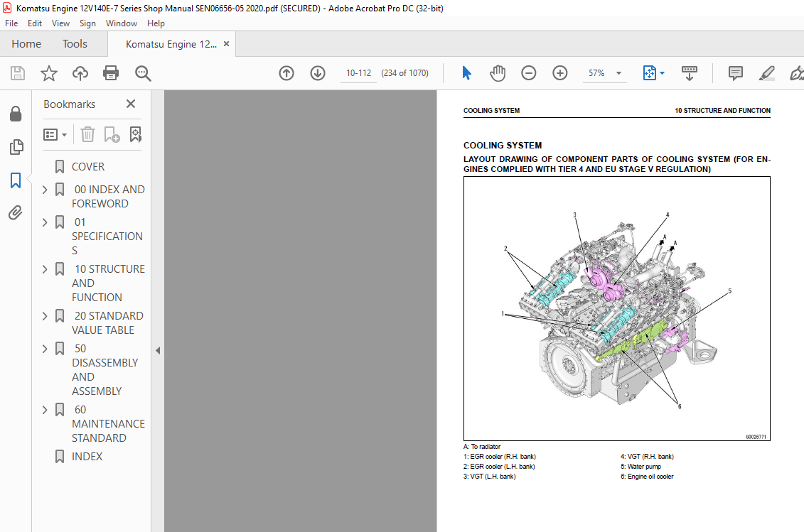The height and width of the screenshot is (532, 804).
Task: Open the zoom level dropdown arrow
Action: coord(619,73)
